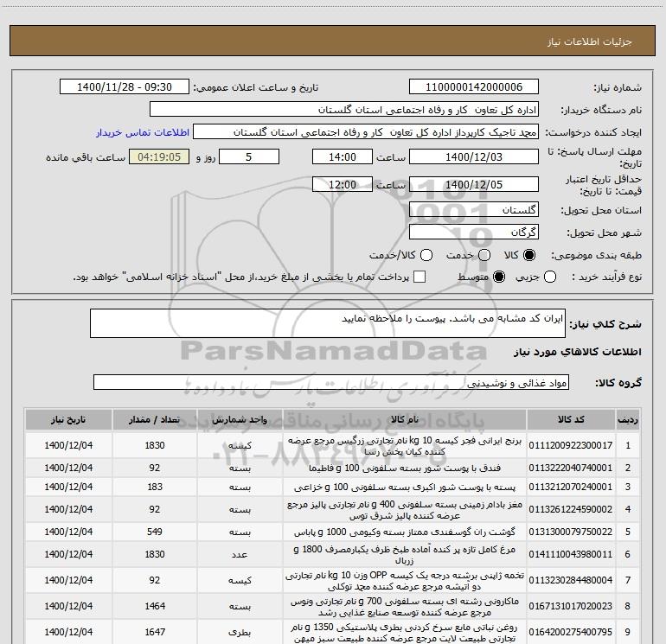
Task: Click the تعداد / مقدار column header
Action: [155, 420]
